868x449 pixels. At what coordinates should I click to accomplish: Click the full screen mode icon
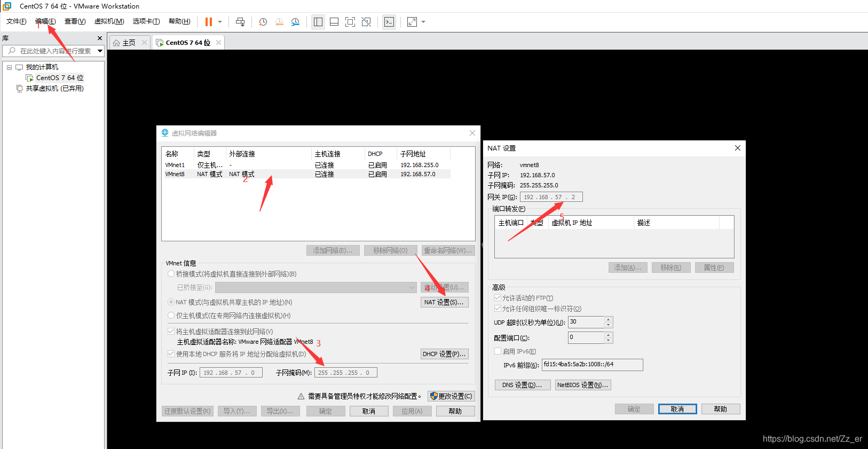(x=350, y=22)
